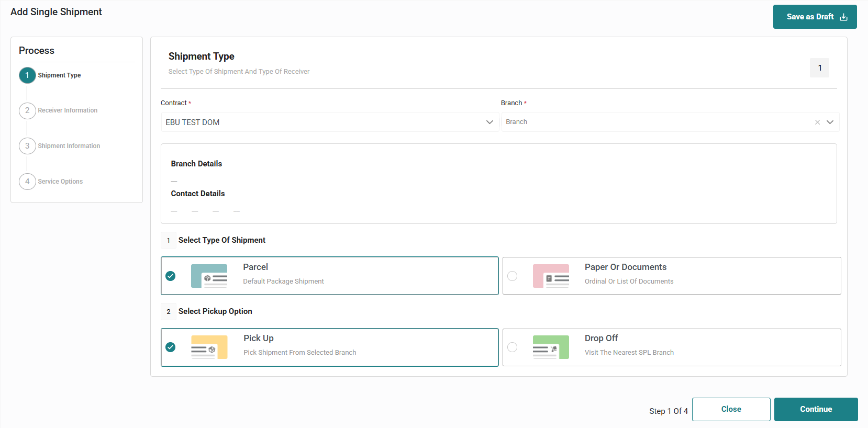Click the step 4 circle for Service Options
This screenshot has height=428, width=868.
tap(27, 182)
